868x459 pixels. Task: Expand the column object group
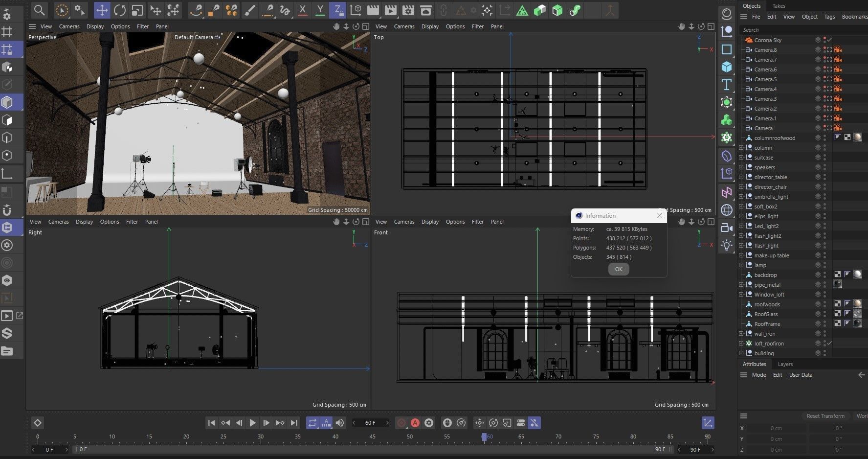coord(741,148)
